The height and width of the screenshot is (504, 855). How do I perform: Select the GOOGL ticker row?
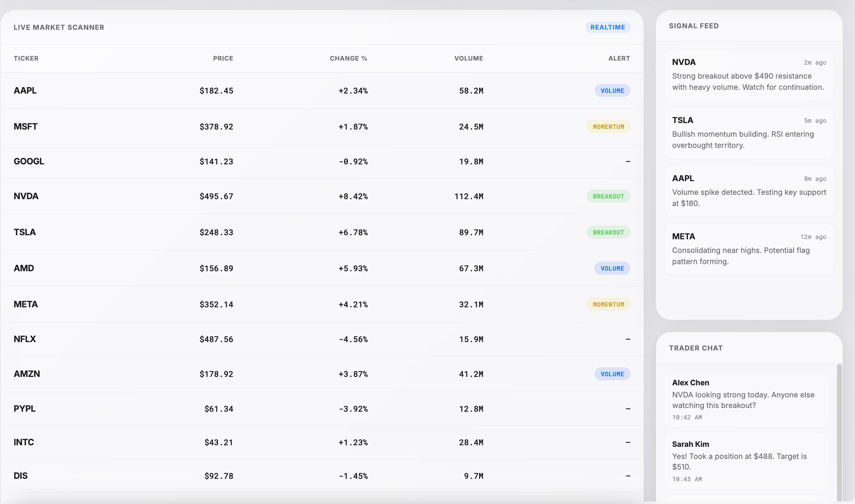[29, 161]
